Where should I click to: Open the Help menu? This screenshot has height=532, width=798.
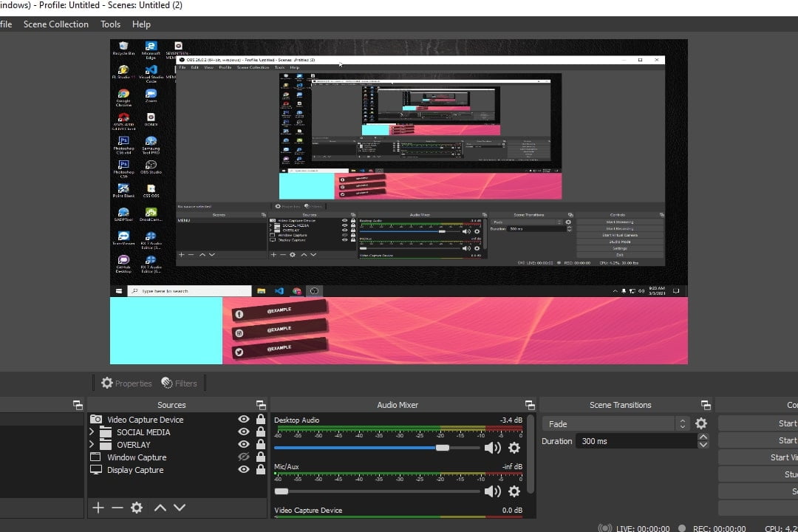coord(141,24)
